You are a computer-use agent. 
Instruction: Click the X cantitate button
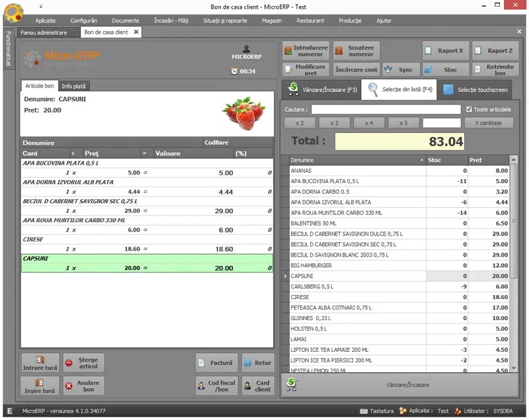click(489, 123)
